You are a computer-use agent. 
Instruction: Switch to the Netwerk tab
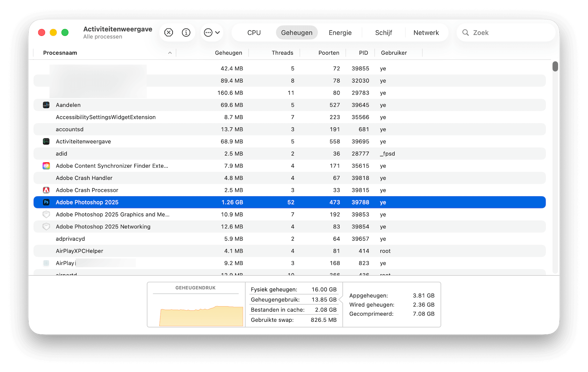426,33
